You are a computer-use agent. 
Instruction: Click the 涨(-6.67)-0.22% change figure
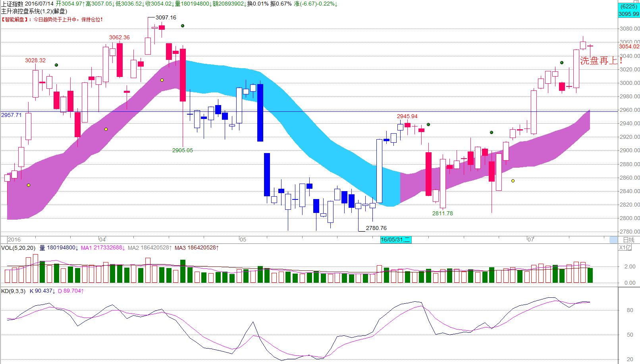pyautogui.click(x=316, y=4)
